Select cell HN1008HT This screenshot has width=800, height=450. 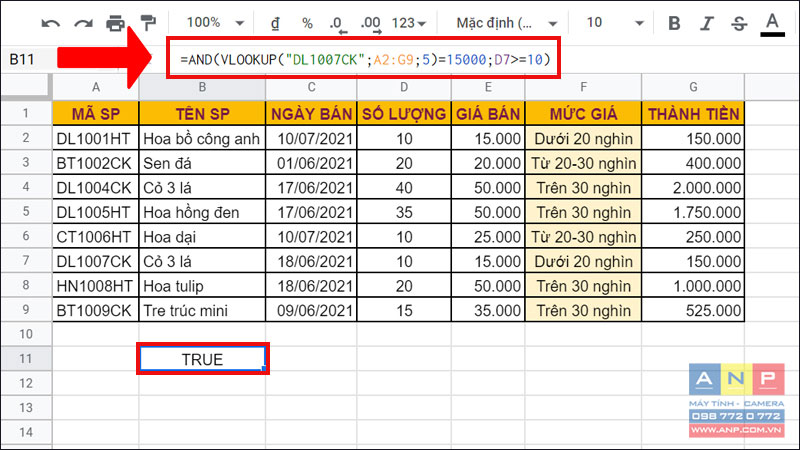click(x=96, y=285)
